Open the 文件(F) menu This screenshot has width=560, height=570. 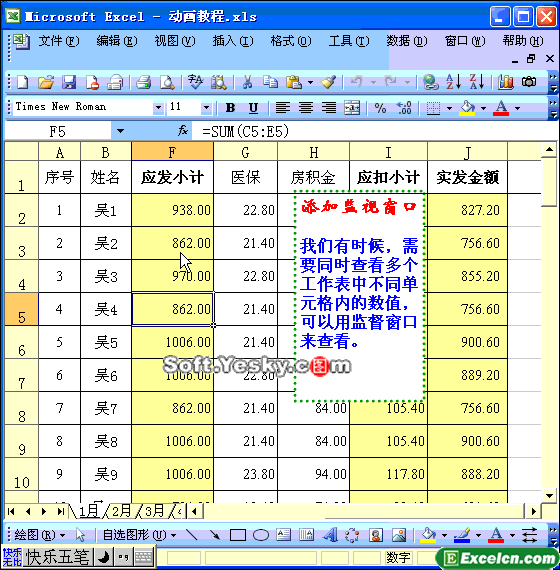click(x=59, y=41)
